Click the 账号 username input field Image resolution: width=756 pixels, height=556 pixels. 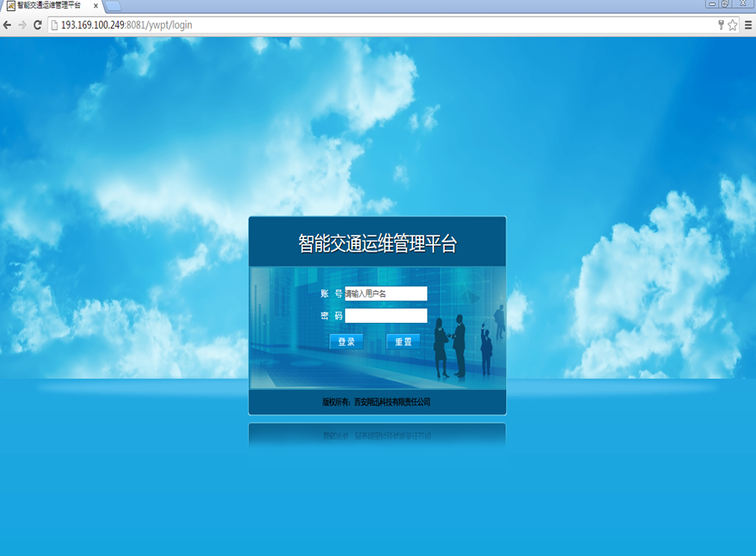(386, 294)
